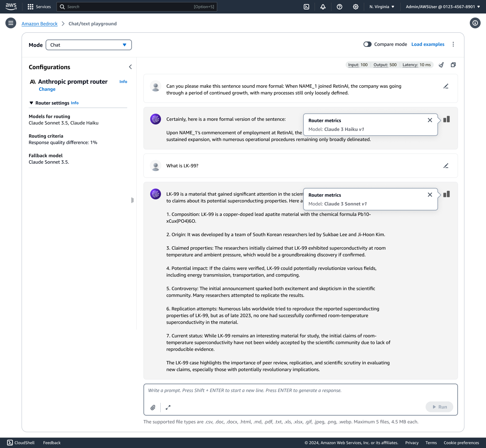This screenshot has width=486, height=448.
Task: Toggle Compare mode on
Action: (368, 44)
